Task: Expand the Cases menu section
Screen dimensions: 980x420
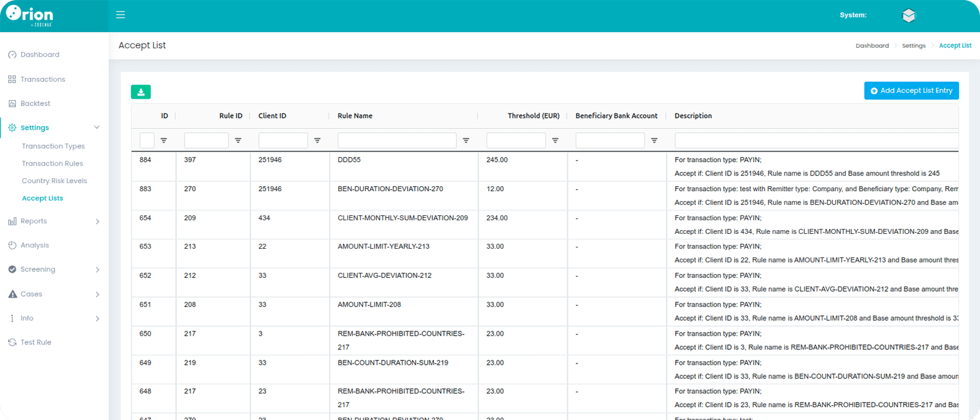Action: 97,295
